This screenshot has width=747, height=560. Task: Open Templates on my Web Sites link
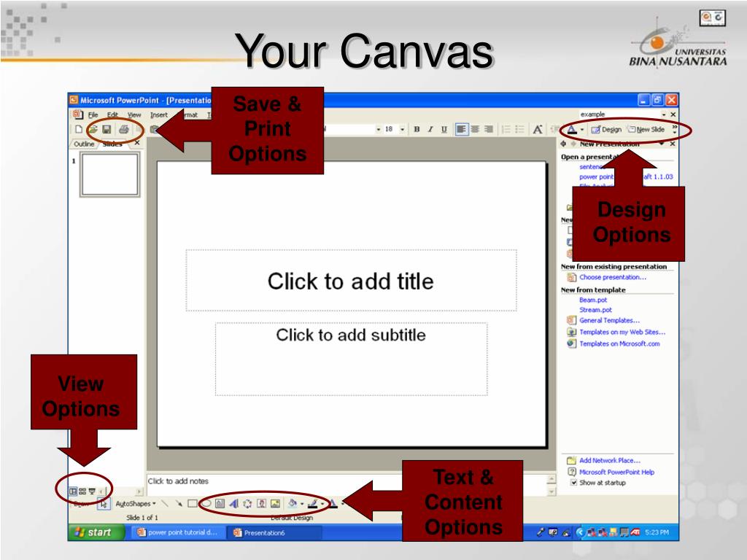click(x=622, y=332)
